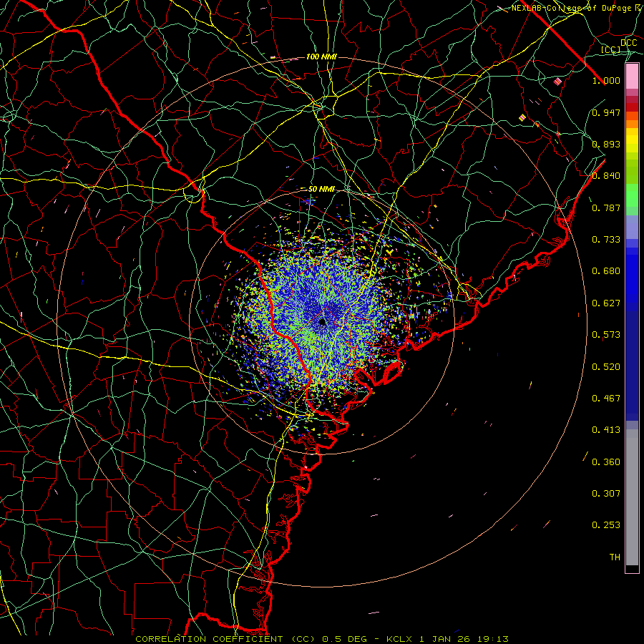644x644 pixels.
Task: Click the striped pink echo near the 1.000 label
Action: (x=557, y=82)
